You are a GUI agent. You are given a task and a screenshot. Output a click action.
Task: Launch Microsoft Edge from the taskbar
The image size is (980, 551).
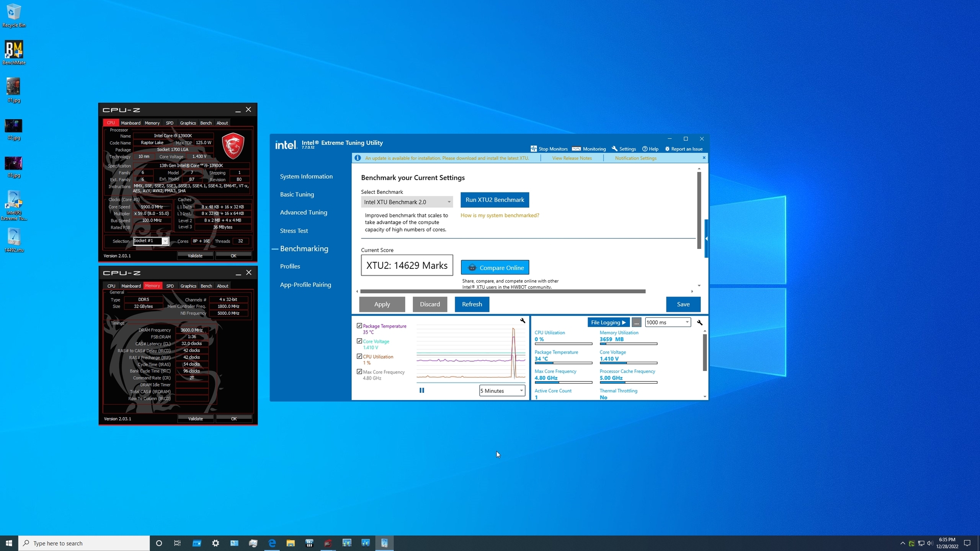(x=272, y=543)
